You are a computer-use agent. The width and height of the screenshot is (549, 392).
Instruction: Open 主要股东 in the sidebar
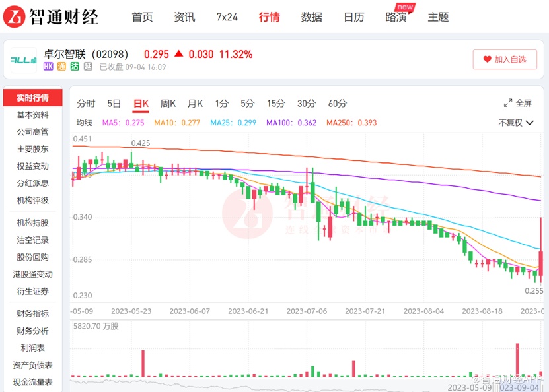(x=32, y=149)
